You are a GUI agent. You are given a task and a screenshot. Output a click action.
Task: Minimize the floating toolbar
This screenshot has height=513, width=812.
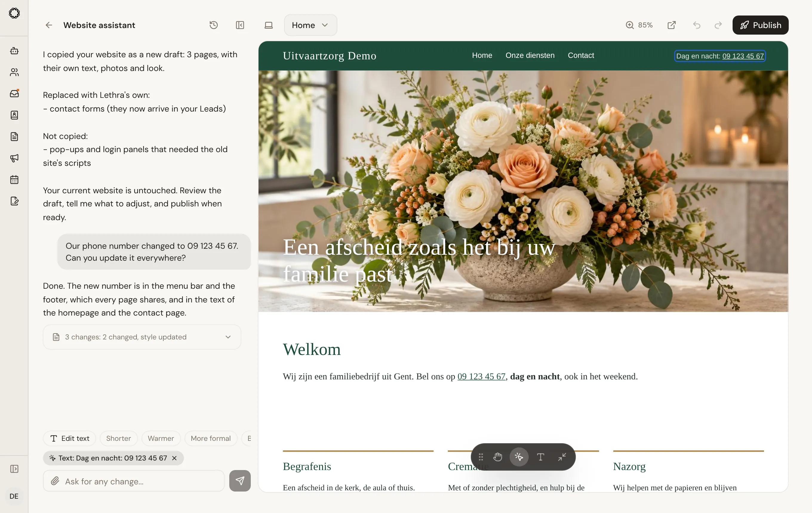[x=562, y=457]
